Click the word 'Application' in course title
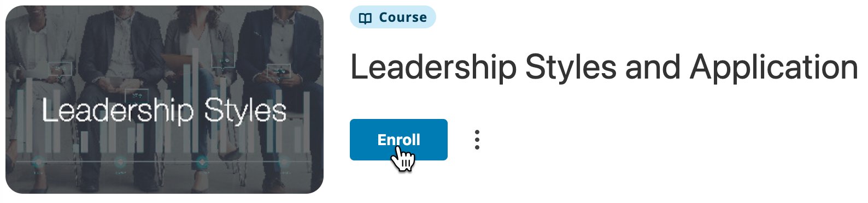Screen dimensions: 868x203 (x=773, y=67)
